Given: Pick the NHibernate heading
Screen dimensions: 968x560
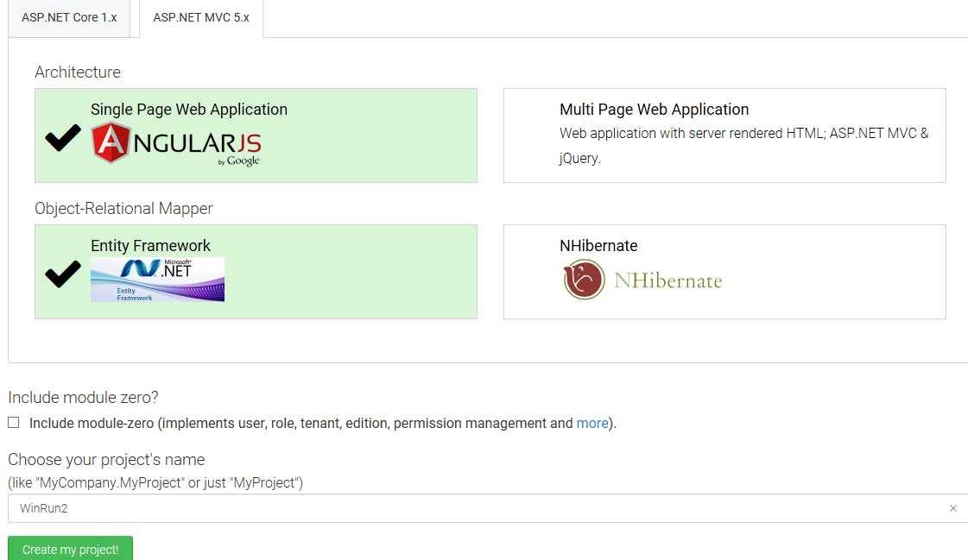Looking at the screenshot, I should coord(598,245).
